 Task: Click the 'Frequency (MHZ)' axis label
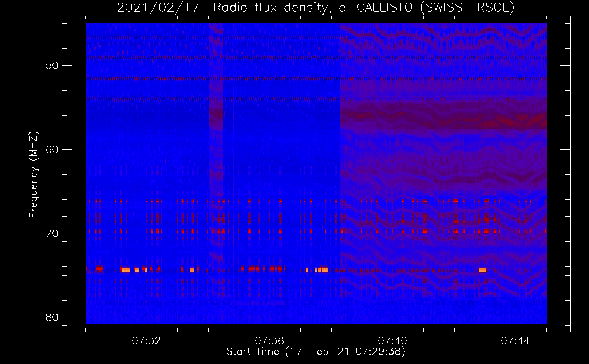point(33,175)
